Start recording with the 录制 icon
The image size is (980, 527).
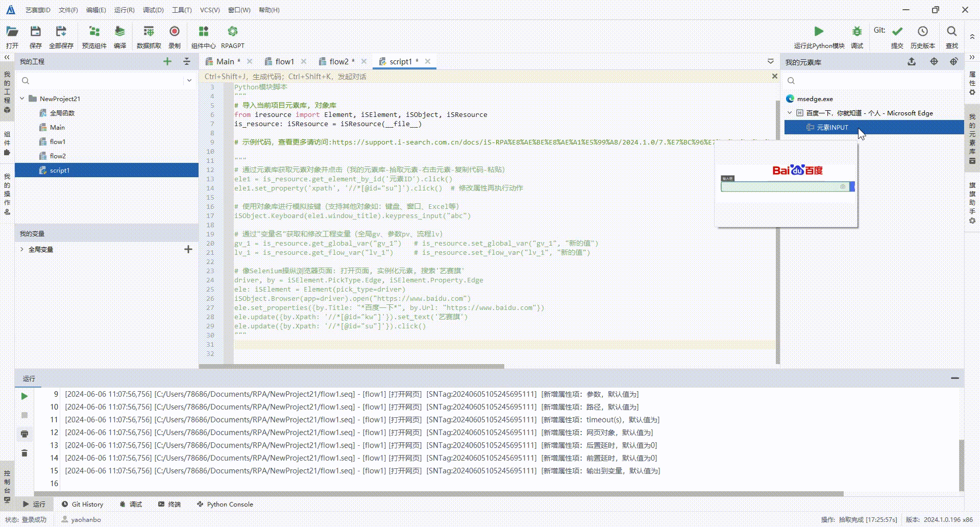(175, 32)
